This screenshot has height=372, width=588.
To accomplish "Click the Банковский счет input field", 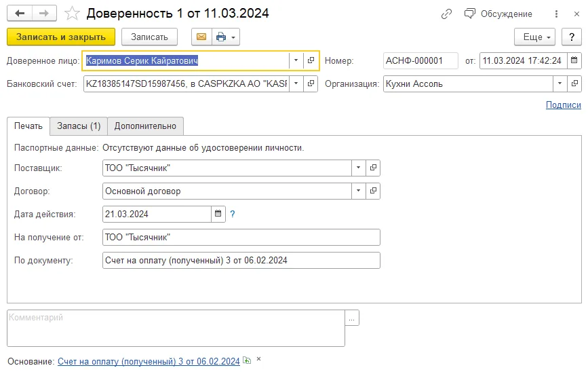I will click(186, 83).
